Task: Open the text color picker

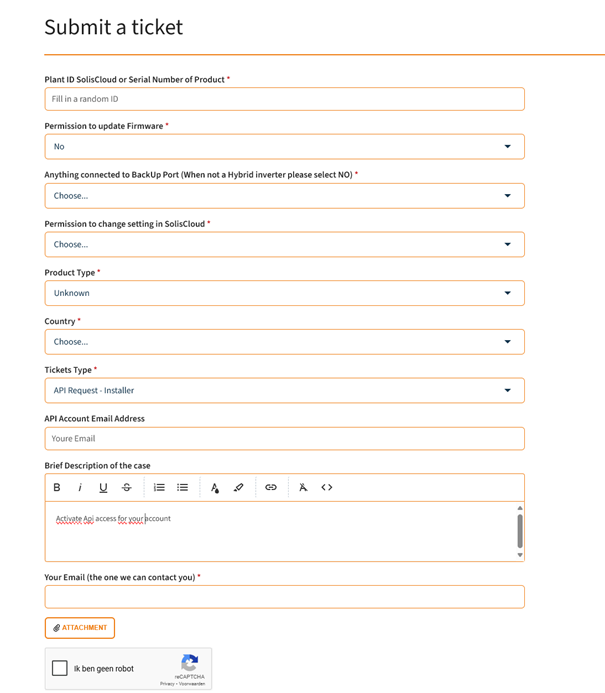Action: 214,488
